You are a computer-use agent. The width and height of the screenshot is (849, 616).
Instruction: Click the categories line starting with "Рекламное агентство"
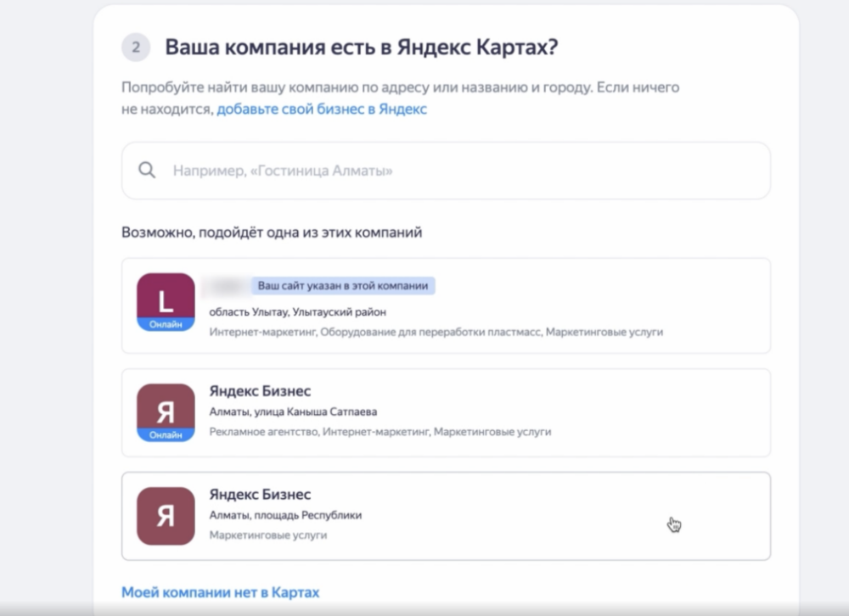[380, 432]
